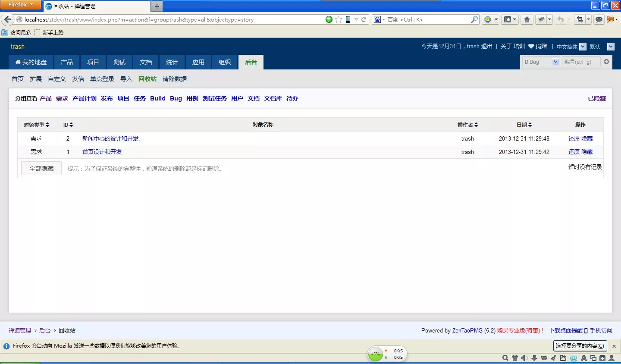Image resolution: width=621 pixels, height=364 pixels.
Task: Open the 中文简体 language dropdown
Action: [x=583, y=47]
